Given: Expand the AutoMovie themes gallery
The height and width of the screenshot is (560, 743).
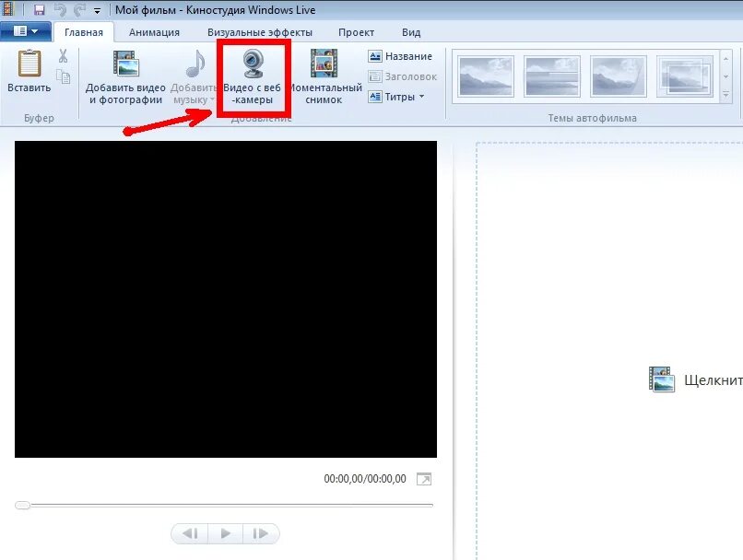Looking at the screenshot, I should click(x=725, y=96).
